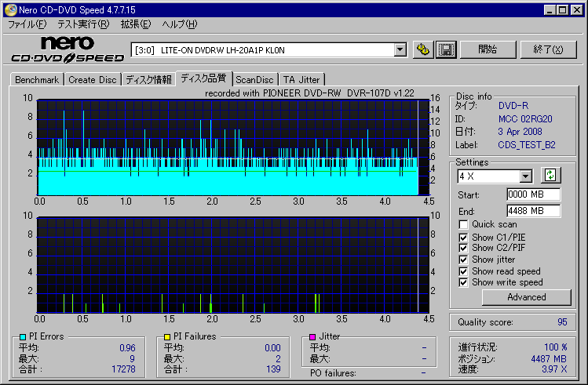Click PI Errors total 17278
Screen dimensions: 588x385
pyautogui.click(x=123, y=369)
